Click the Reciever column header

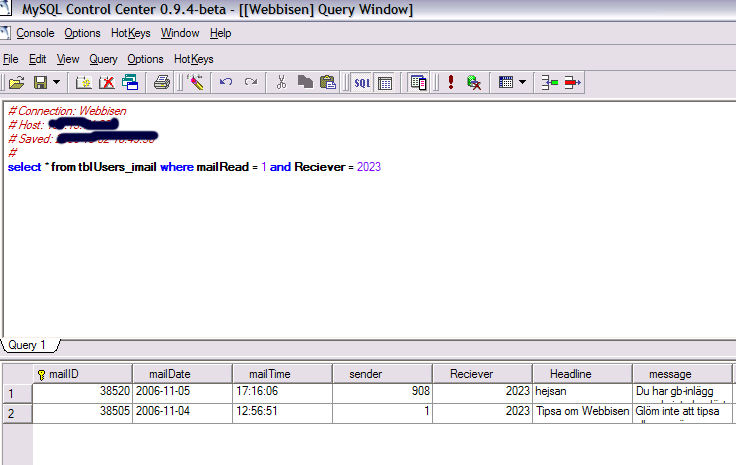click(483, 374)
